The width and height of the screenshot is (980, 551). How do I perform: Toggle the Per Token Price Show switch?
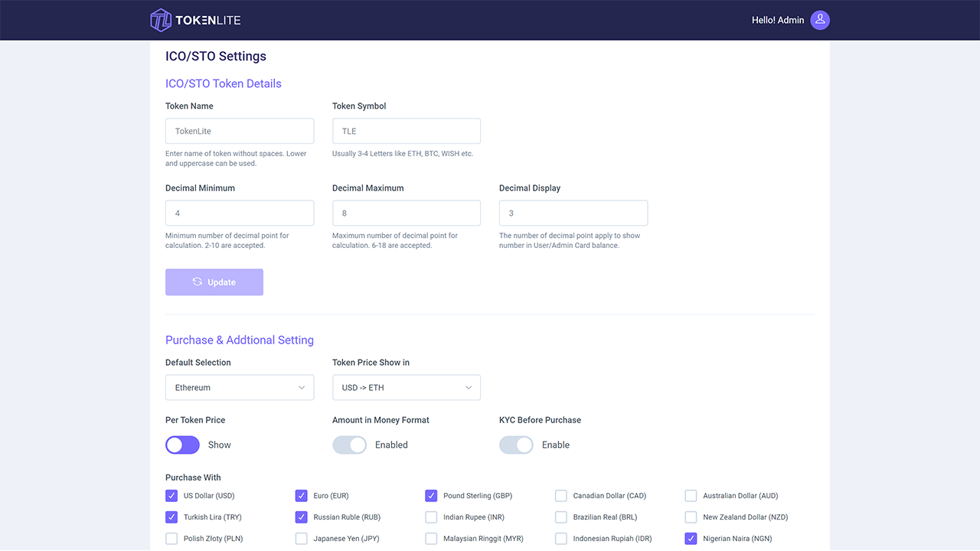coord(182,445)
